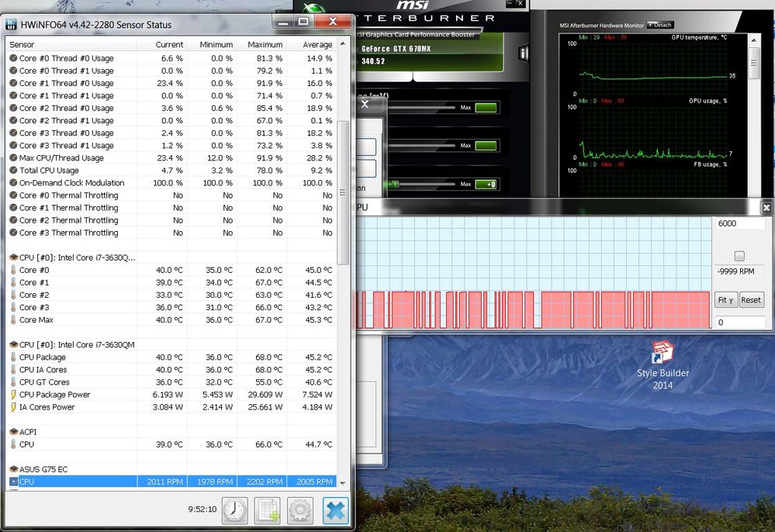Image resolution: width=775 pixels, height=532 pixels.
Task: Toggle the checkbox above -9999 RPM
Action: 739,256
